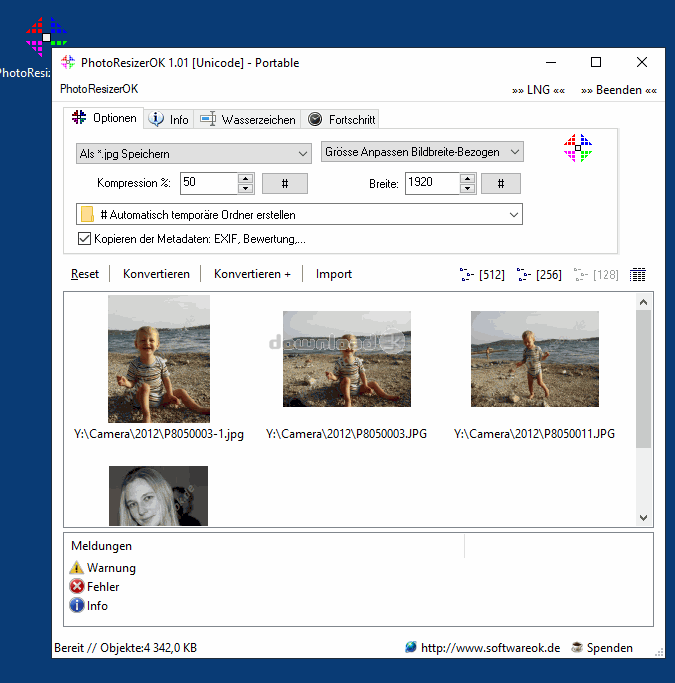This screenshot has width=675, height=683.
Task: Click the 'Bereit // Objekte:4 342,0 KB' status text
Action: tap(125, 648)
